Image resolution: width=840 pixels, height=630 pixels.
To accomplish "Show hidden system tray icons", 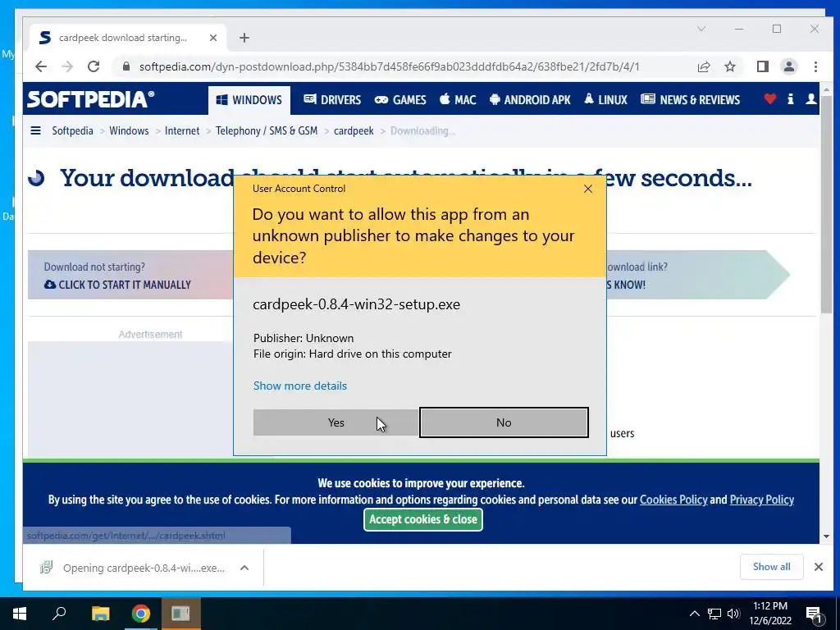I will pos(694,614).
